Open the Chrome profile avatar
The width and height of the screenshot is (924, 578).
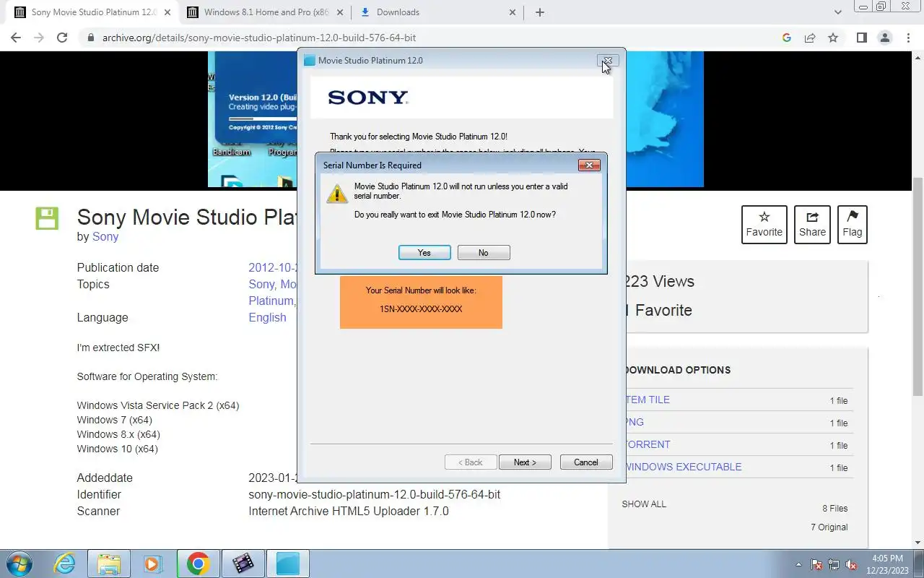tap(884, 38)
